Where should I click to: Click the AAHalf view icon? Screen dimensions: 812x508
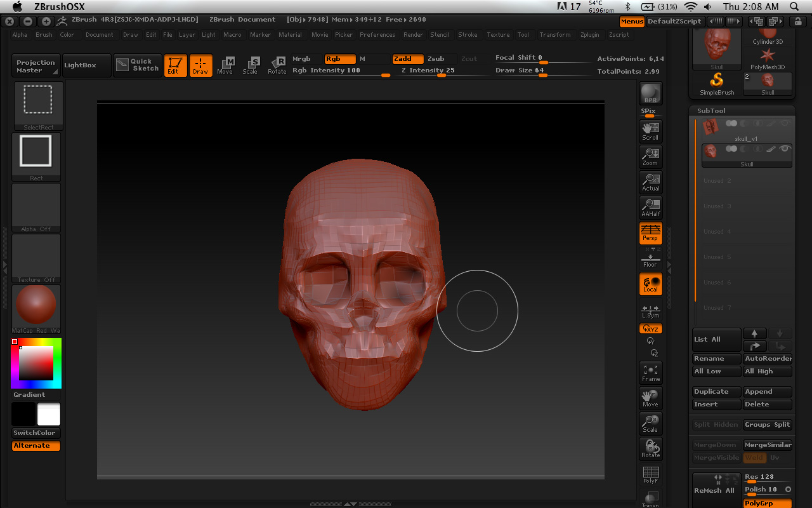650,208
